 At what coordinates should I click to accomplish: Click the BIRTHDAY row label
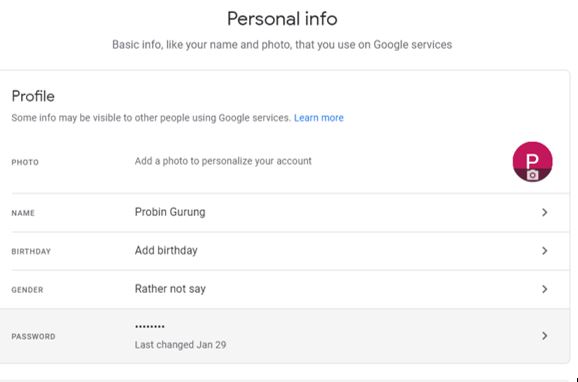[31, 251]
